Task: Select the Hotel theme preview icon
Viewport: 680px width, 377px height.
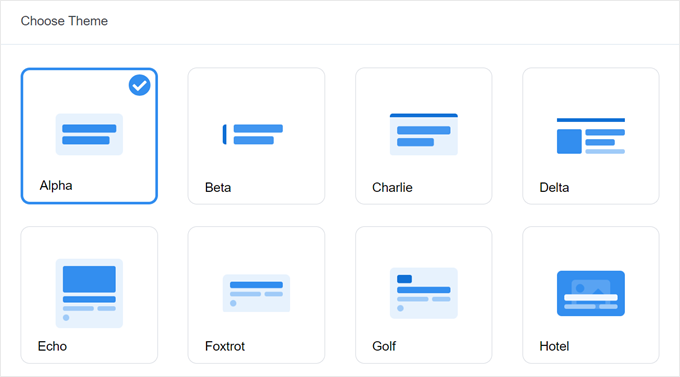Action: (x=591, y=293)
